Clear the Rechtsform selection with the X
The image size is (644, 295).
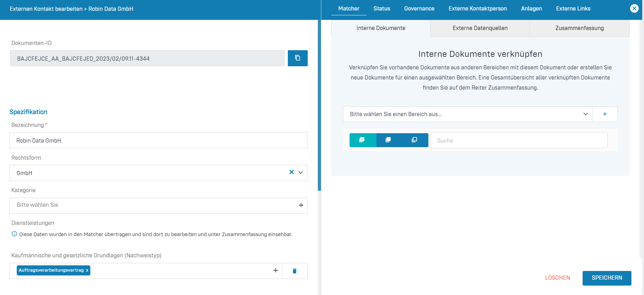tap(292, 172)
